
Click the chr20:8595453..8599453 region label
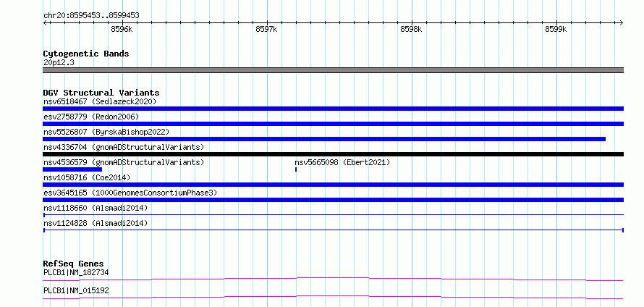point(91,16)
